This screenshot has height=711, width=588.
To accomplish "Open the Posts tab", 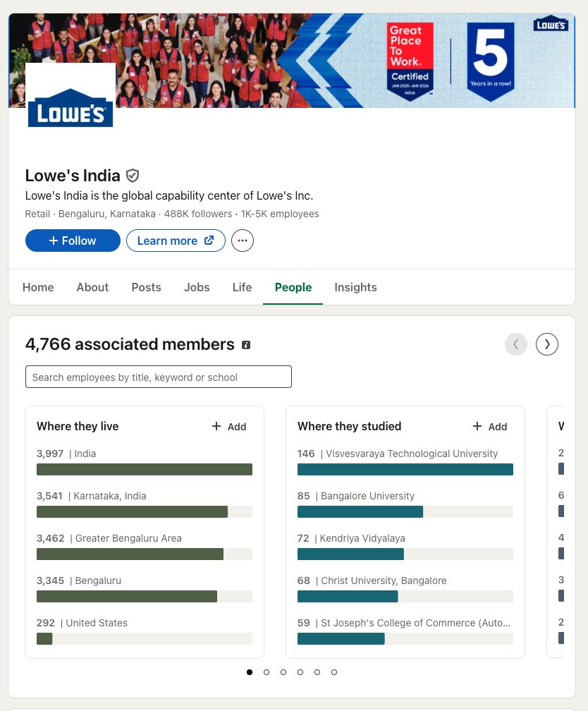I will pyautogui.click(x=147, y=287).
